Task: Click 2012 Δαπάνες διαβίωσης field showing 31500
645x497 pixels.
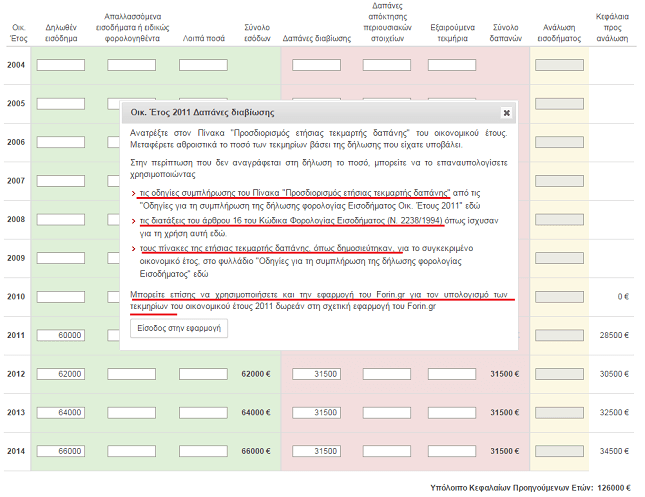Action: pos(316,374)
